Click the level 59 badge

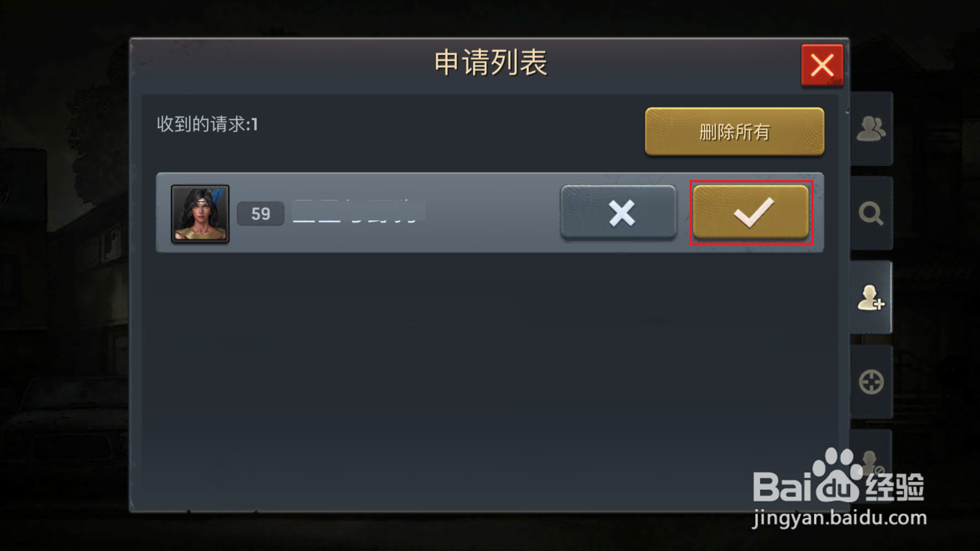pos(261,214)
